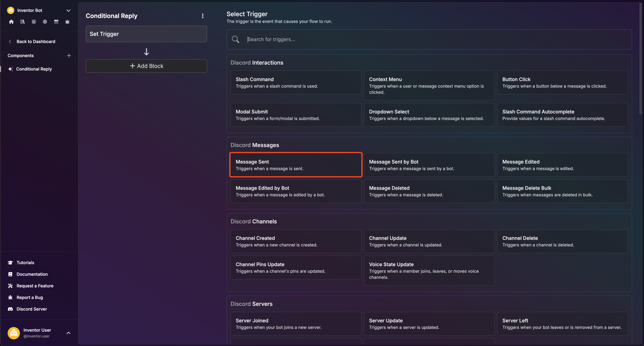Open the library books icon
The image size is (644, 346).
point(22,22)
